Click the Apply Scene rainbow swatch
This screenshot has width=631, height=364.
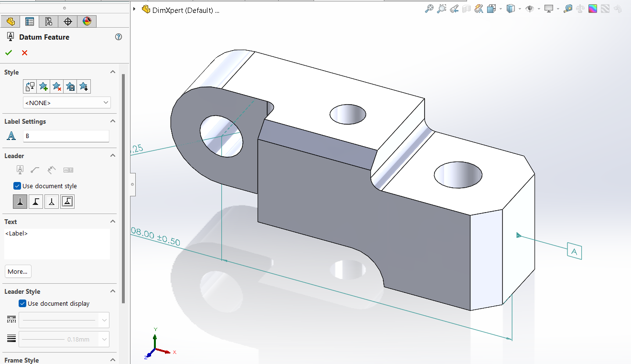(x=593, y=9)
